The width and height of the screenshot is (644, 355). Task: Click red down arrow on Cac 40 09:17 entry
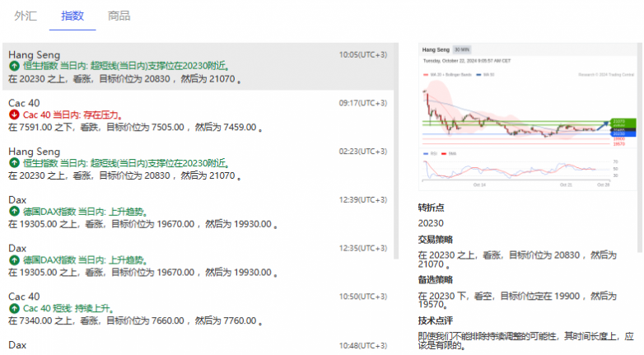point(14,115)
